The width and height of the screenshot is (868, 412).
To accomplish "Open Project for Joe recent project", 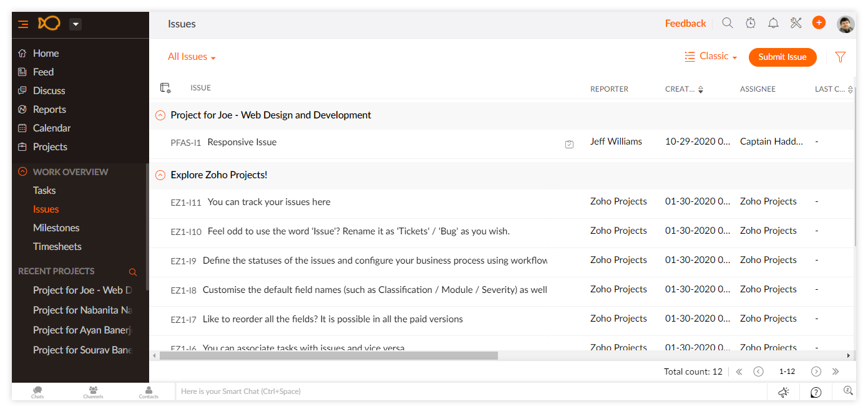I will pyautogui.click(x=83, y=290).
